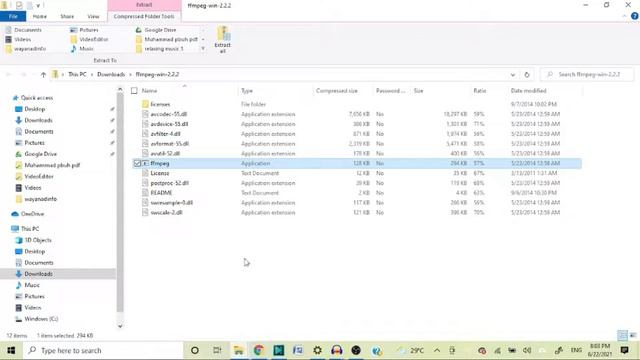This screenshot has width=640, height=360.
Task: Select avdevice-55.dll file
Action: pos(169,124)
